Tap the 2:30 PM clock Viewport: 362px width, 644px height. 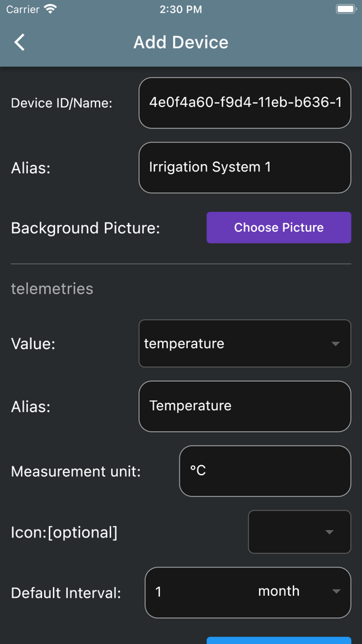(181, 9)
